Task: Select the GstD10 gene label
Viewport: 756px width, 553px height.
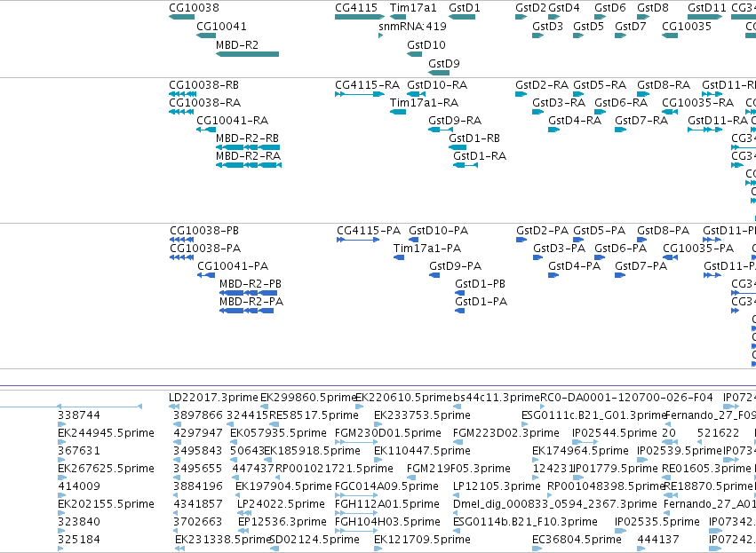Action: [x=426, y=44]
